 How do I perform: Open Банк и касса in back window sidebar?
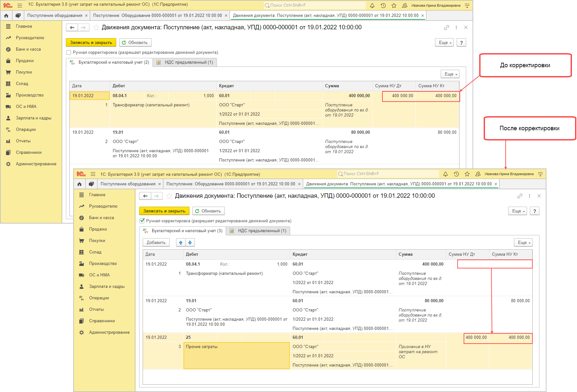coord(28,49)
